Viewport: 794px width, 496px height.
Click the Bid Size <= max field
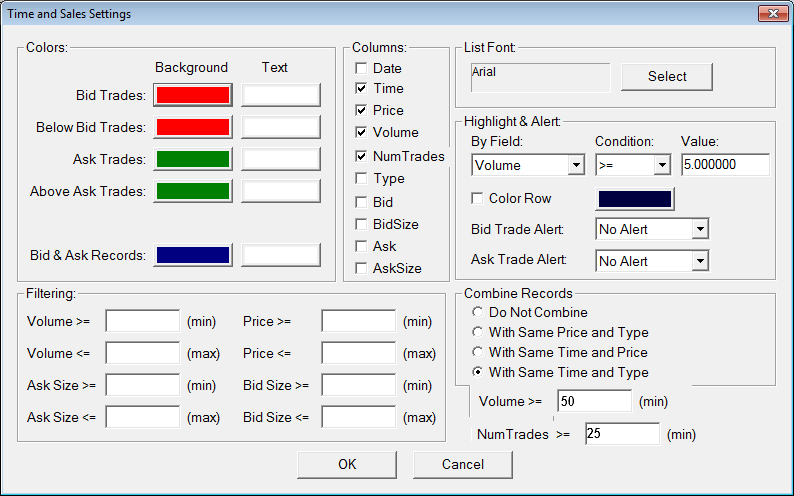click(x=359, y=417)
